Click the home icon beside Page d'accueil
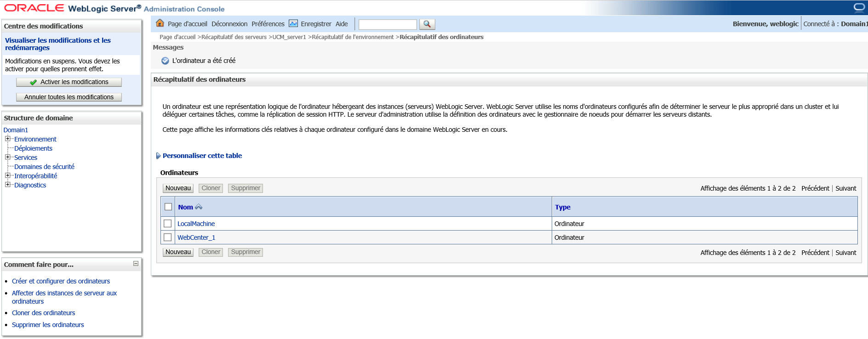Screen dimensions: 868x339 [x=160, y=23]
